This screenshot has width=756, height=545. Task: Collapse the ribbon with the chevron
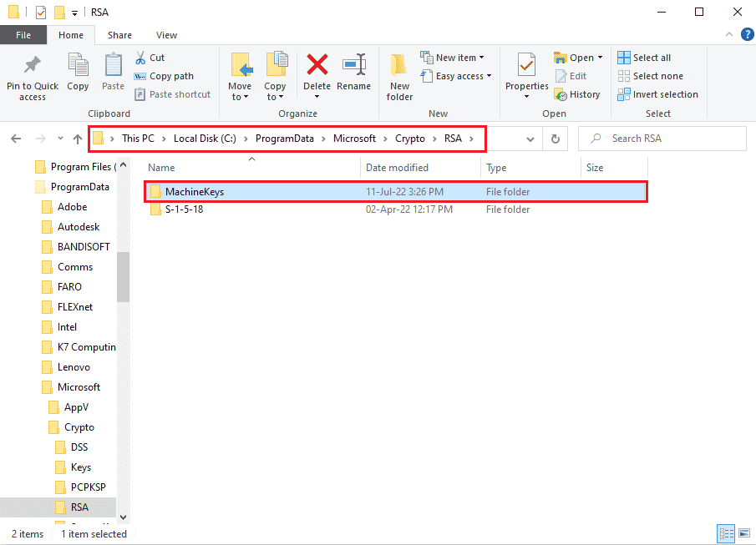pos(729,34)
